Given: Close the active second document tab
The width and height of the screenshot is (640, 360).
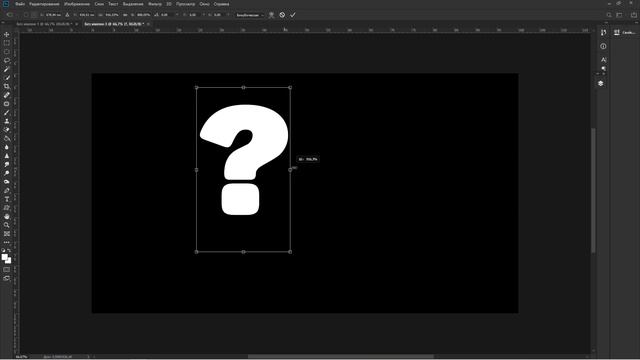Looking at the screenshot, I should [x=148, y=24].
